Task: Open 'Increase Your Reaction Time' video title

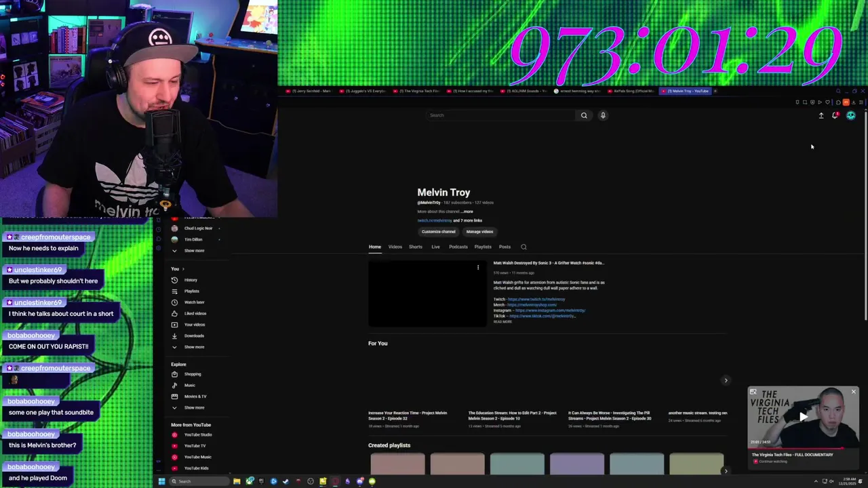Action: [x=408, y=415]
